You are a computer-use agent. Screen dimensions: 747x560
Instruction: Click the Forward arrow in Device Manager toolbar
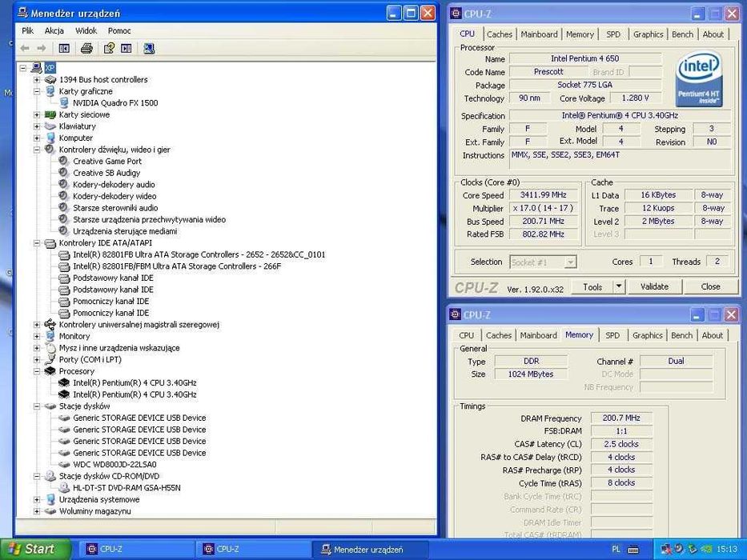pyautogui.click(x=42, y=48)
